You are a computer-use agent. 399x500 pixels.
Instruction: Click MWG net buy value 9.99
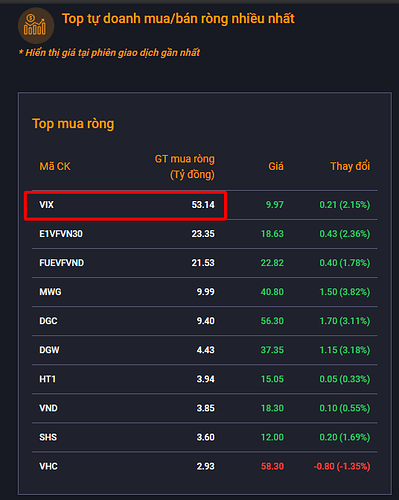tap(206, 292)
